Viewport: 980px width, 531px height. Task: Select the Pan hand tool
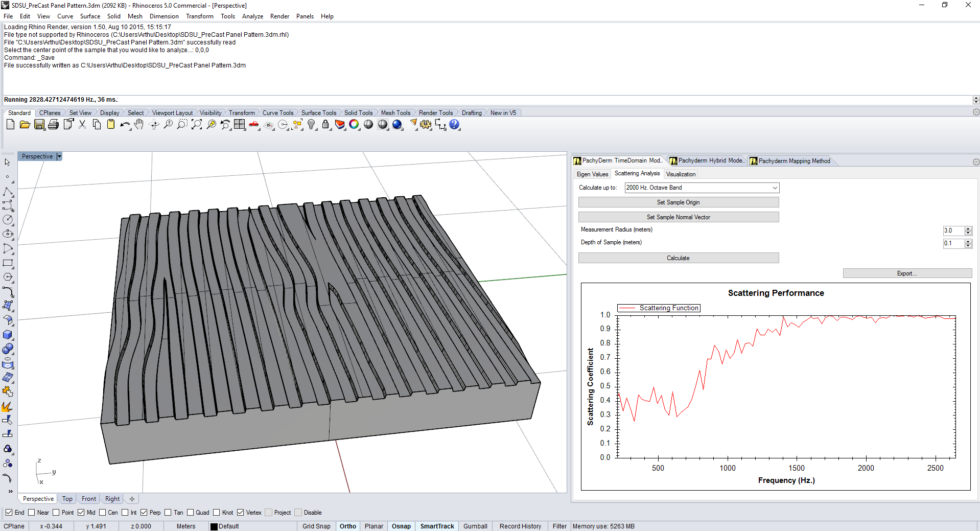point(139,125)
